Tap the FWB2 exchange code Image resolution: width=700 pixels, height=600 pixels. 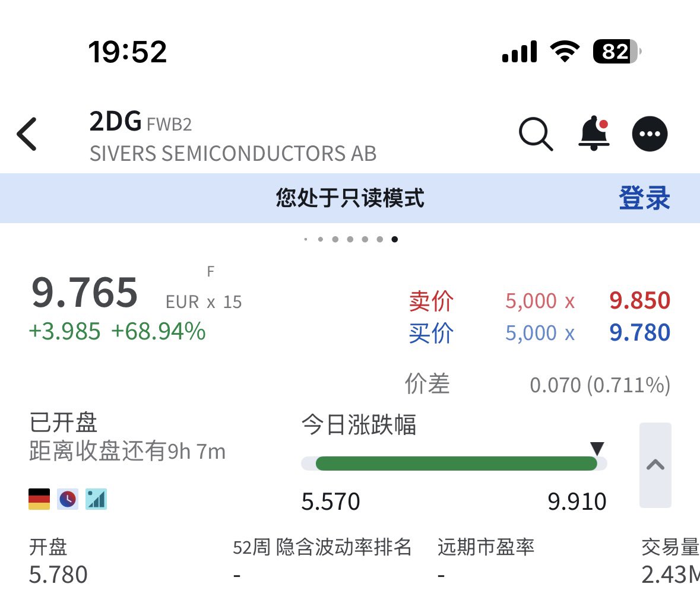[x=169, y=125]
